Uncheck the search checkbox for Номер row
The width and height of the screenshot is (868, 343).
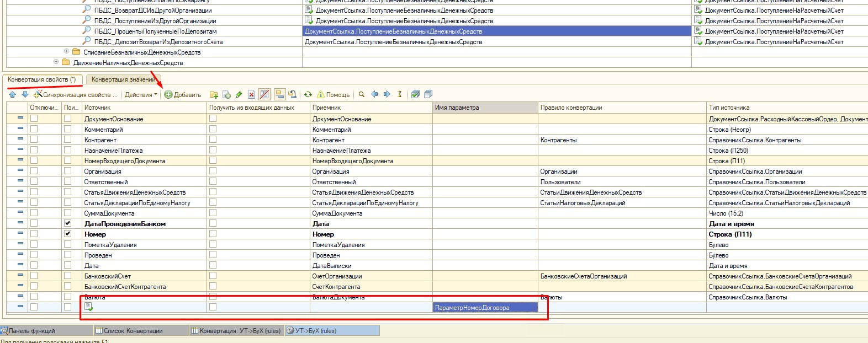[x=67, y=234]
